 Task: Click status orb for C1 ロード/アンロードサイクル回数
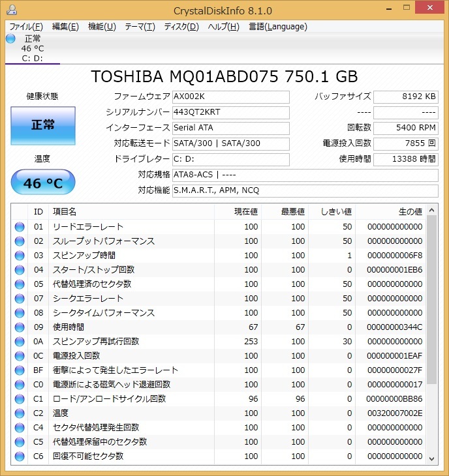point(20,399)
